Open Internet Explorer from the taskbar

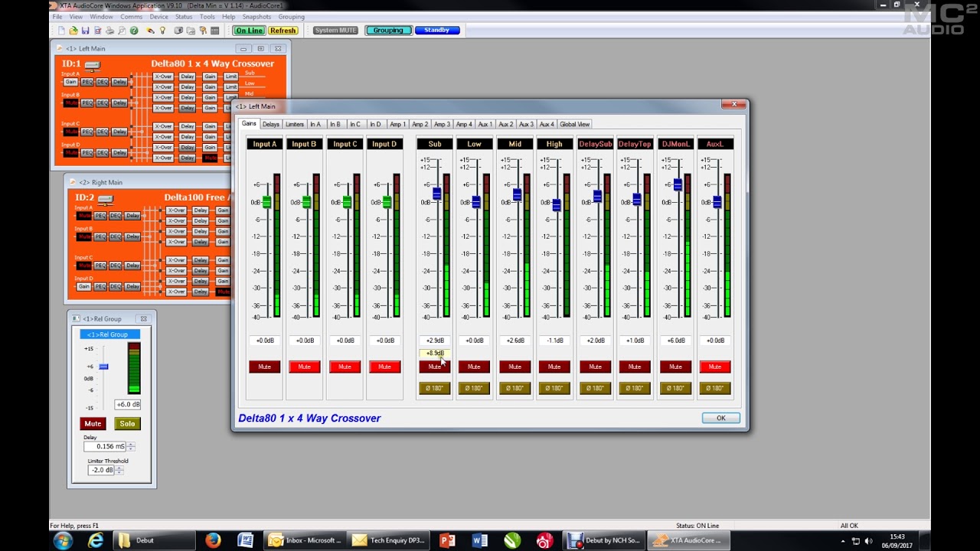(x=95, y=541)
